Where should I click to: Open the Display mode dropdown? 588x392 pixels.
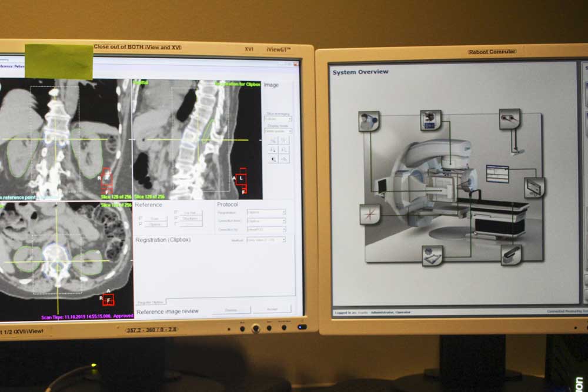(x=278, y=131)
